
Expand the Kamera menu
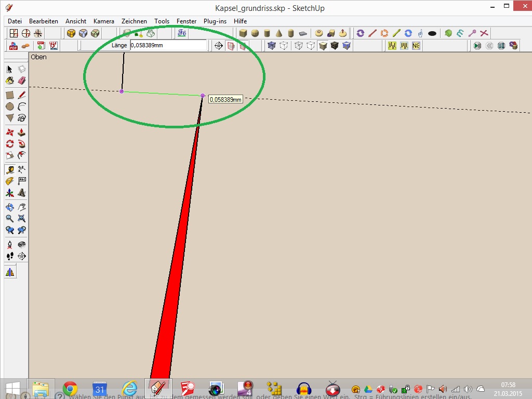pyautogui.click(x=103, y=21)
